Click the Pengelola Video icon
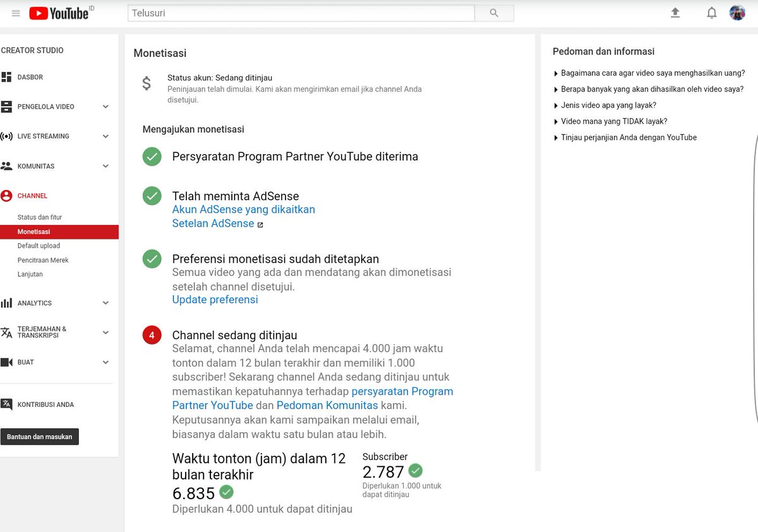This screenshot has width=758, height=532. [x=6, y=107]
